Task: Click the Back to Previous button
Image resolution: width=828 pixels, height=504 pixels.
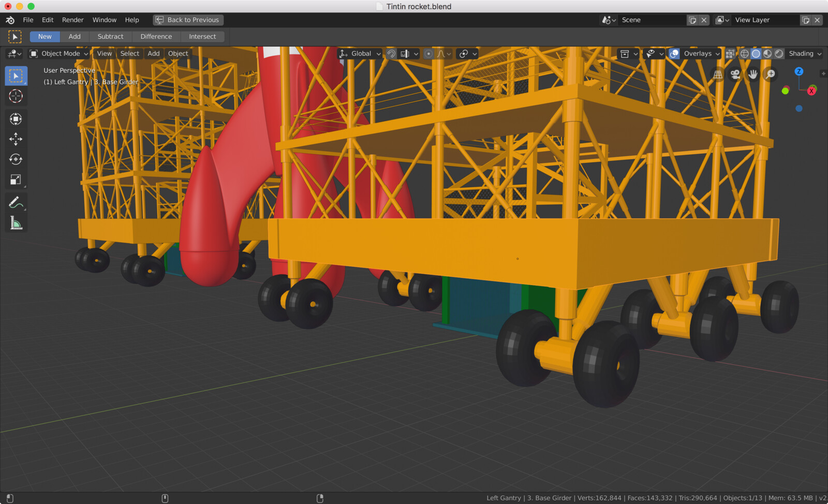Action: (x=188, y=20)
